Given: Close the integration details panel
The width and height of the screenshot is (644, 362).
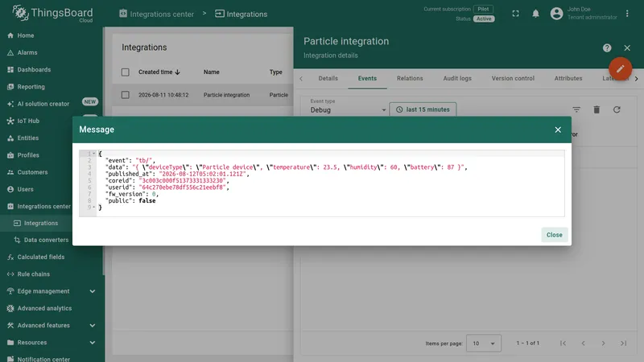Looking at the screenshot, I should click(627, 48).
